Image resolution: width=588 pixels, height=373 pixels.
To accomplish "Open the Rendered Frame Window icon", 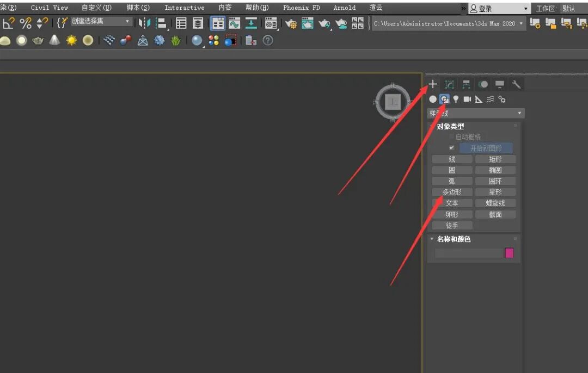I will coord(308,23).
